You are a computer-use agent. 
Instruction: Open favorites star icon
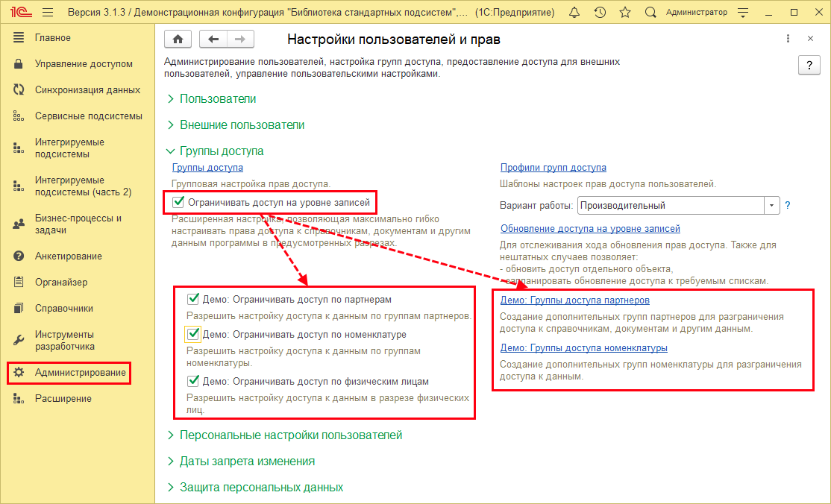pos(625,12)
